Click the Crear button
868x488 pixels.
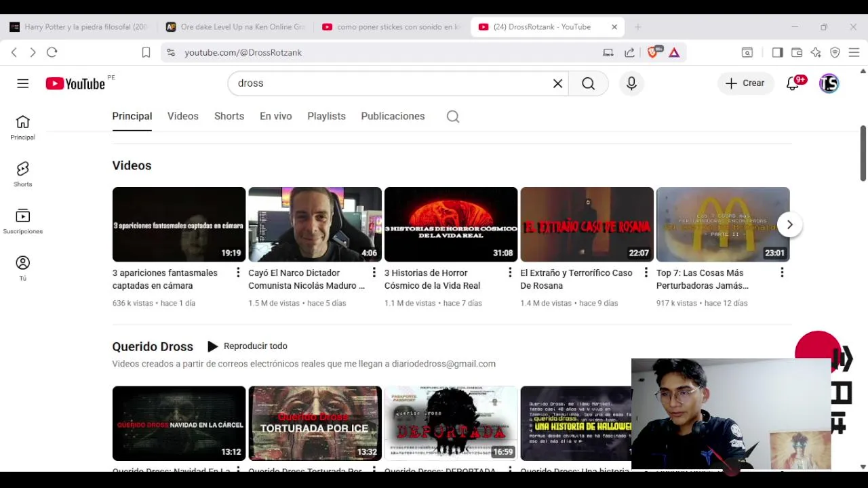pyautogui.click(x=745, y=83)
